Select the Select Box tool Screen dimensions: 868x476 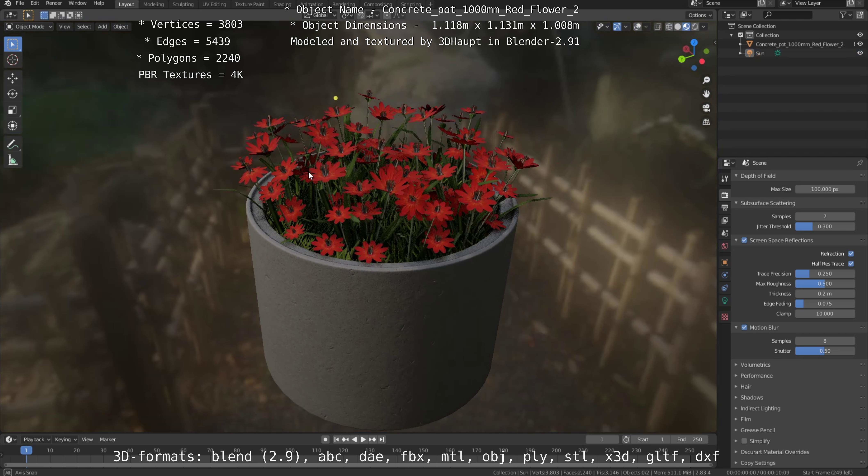point(13,44)
